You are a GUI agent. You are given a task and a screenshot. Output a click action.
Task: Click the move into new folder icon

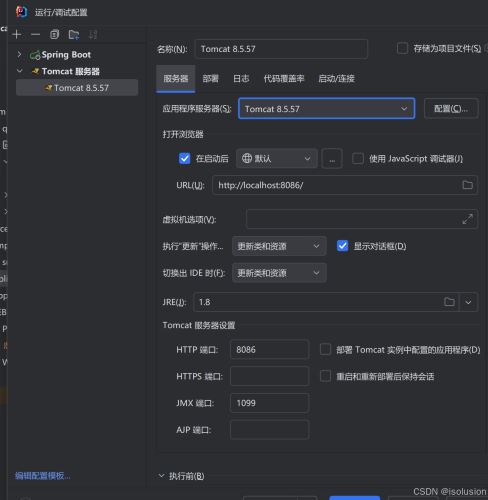(74, 35)
